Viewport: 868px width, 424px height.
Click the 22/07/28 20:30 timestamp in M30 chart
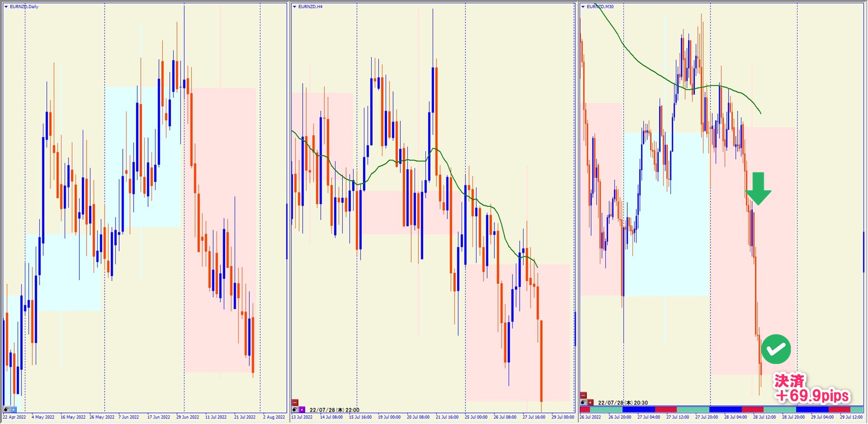[x=622, y=403]
